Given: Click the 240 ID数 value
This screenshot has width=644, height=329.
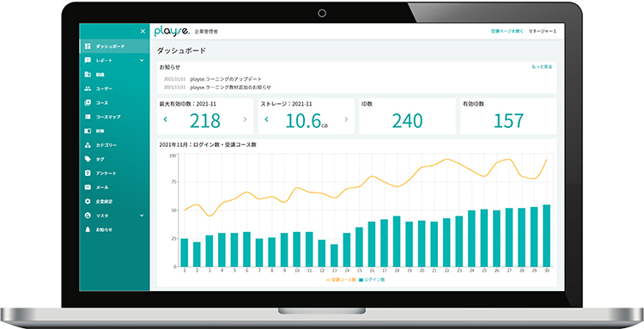Looking at the screenshot, I should (407, 121).
